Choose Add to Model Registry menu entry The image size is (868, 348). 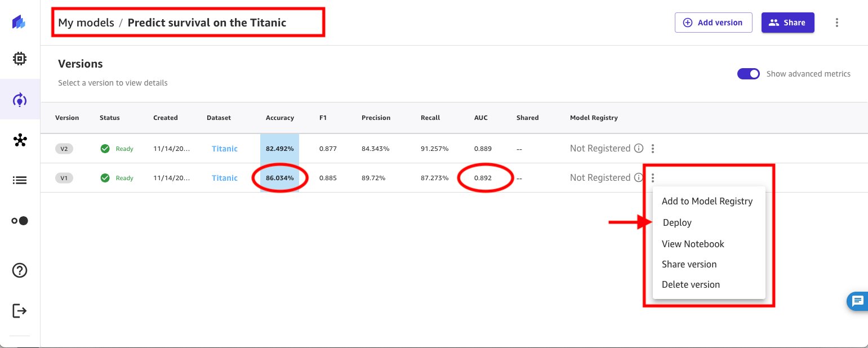click(x=707, y=201)
